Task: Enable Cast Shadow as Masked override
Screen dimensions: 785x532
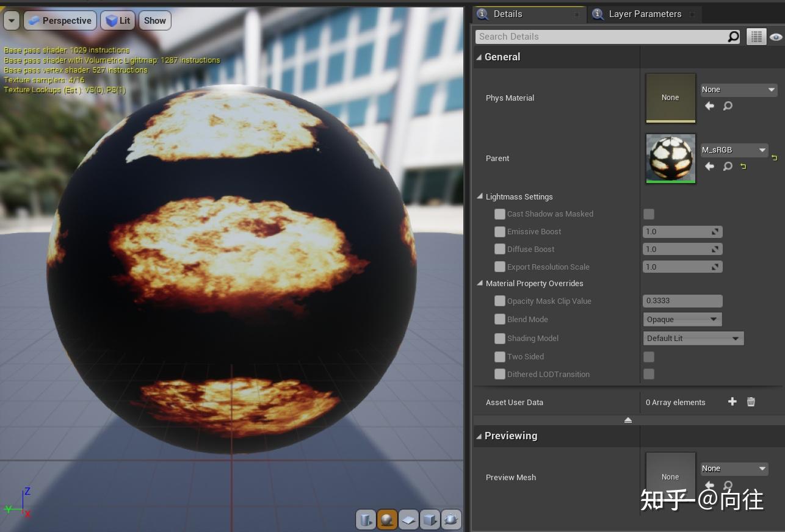Action: pos(500,214)
